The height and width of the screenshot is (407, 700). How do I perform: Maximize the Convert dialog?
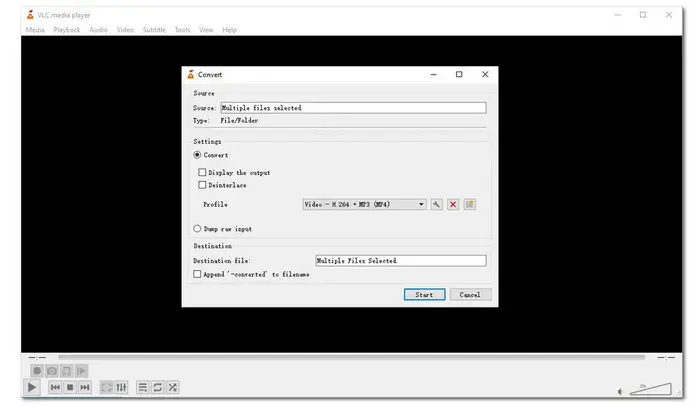pos(459,75)
